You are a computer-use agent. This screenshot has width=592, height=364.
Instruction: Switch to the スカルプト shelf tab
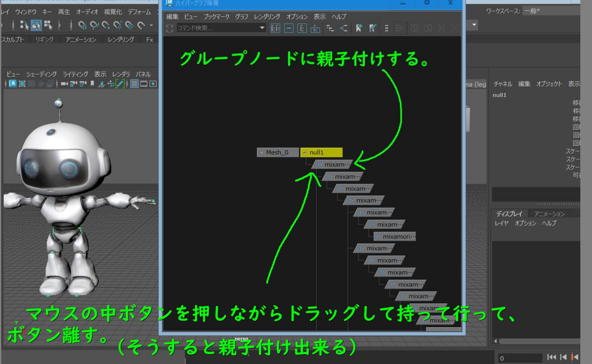click(x=13, y=40)
